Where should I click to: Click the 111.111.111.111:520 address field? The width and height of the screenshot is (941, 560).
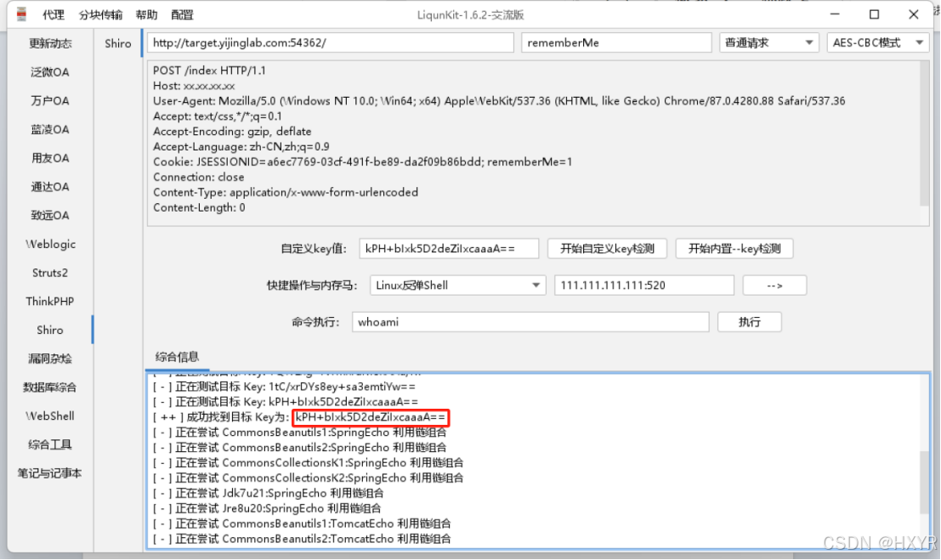[644, 286]
